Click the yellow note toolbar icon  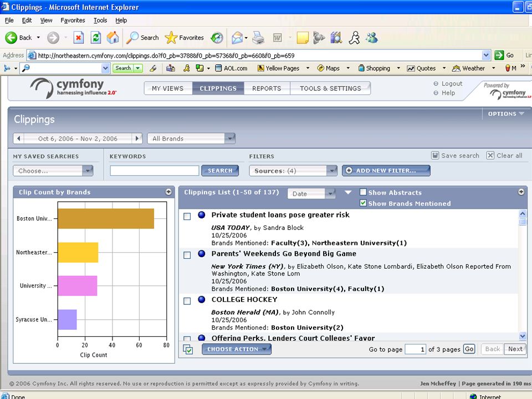tap(303, 38)
